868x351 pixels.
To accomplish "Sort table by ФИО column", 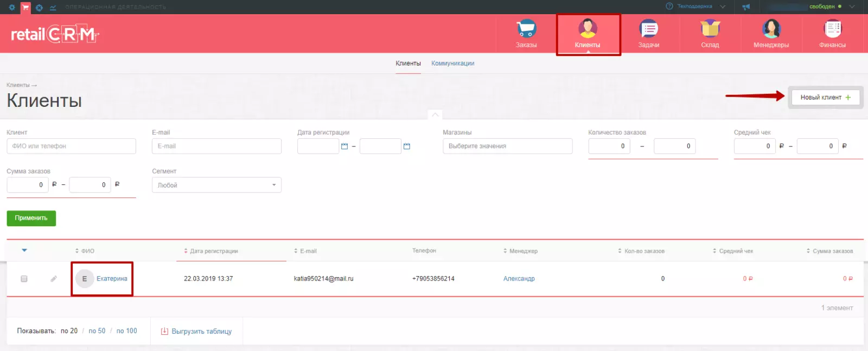I will 85,251.
